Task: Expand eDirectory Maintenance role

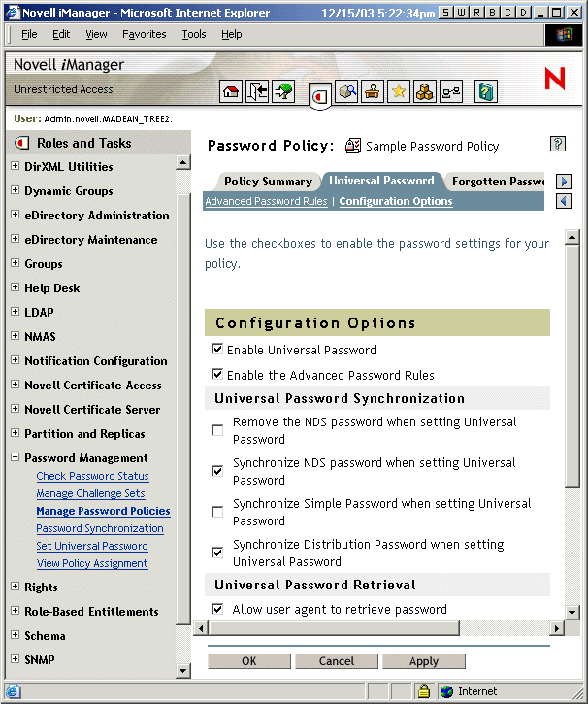Action: click(x=15, y=239)
